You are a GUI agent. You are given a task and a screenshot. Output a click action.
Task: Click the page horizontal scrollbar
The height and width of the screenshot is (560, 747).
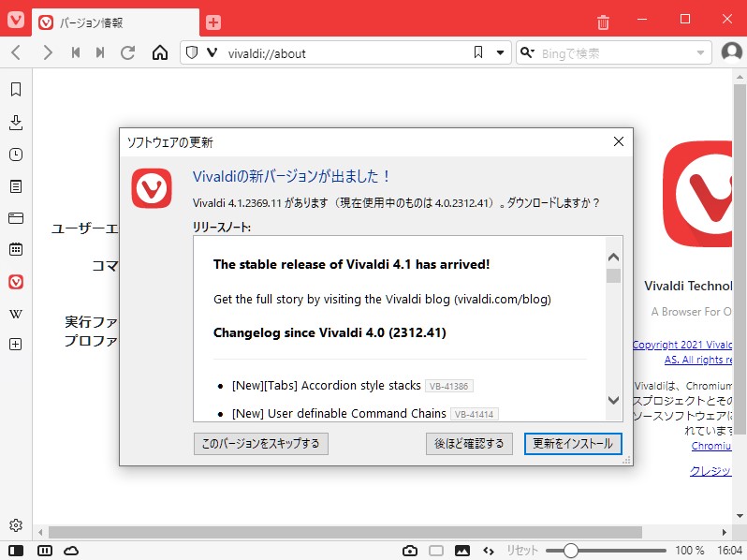pyautogui.click(x=344, y=532)
